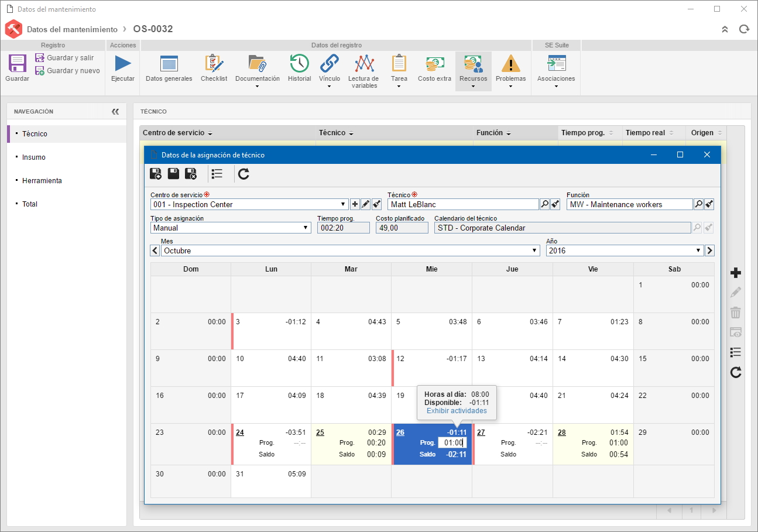This screenshot has width=758, height=532.
Task: Select Técnico in navigation
Action: [67, 134]
